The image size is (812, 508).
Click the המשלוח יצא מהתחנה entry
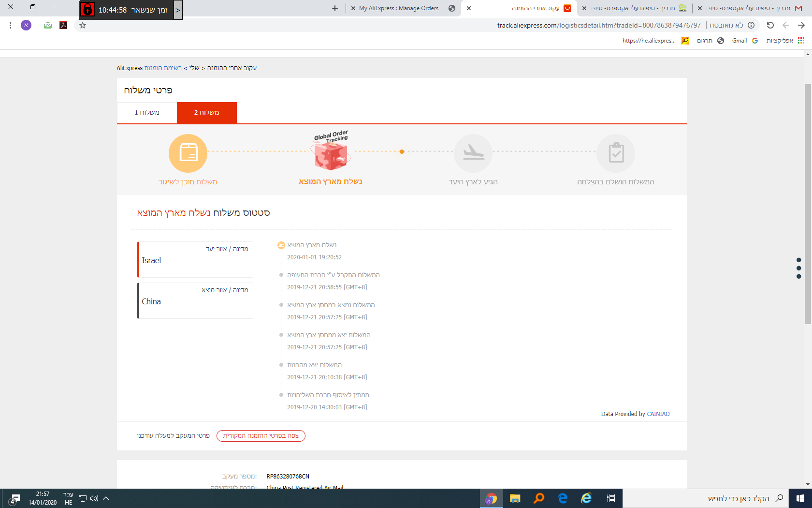[x=314, y=365]
